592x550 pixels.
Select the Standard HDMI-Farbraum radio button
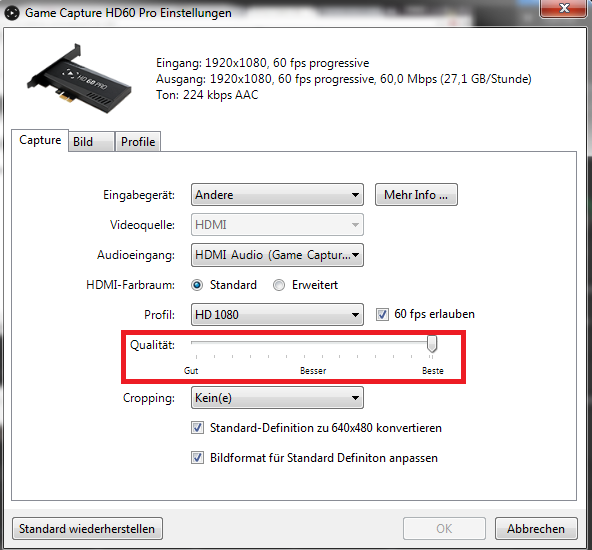click(197, 285)
